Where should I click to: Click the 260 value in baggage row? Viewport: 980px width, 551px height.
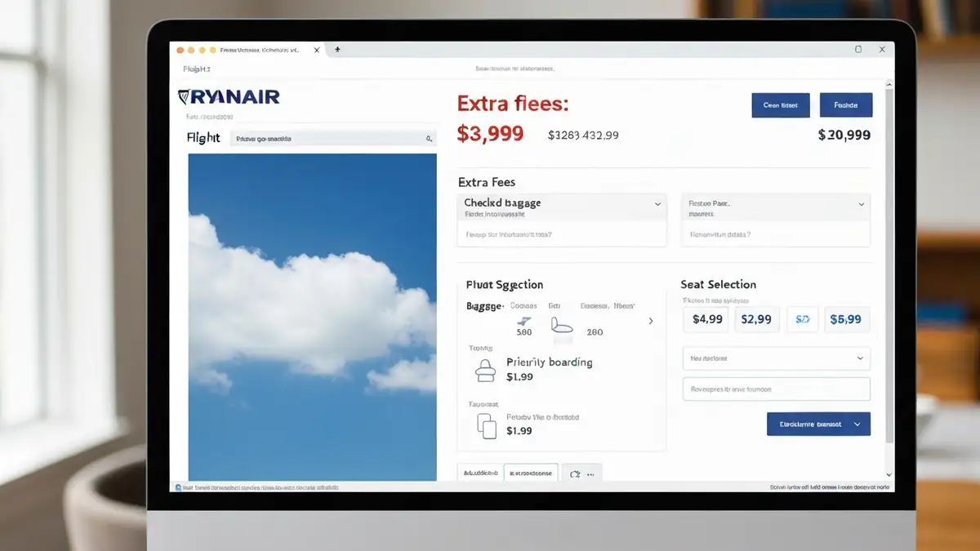(x=595, y=332)
